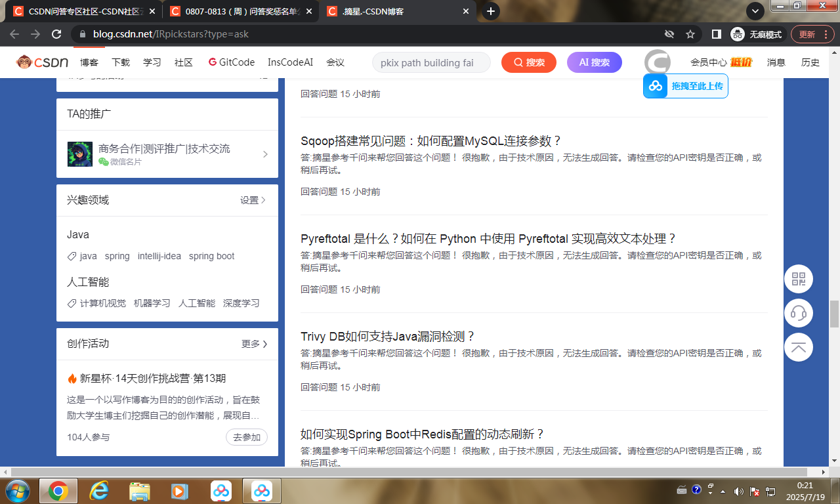Click the Chrome icon in the taskbar
This screenshot has width=840, height=504.
(58, 491)
